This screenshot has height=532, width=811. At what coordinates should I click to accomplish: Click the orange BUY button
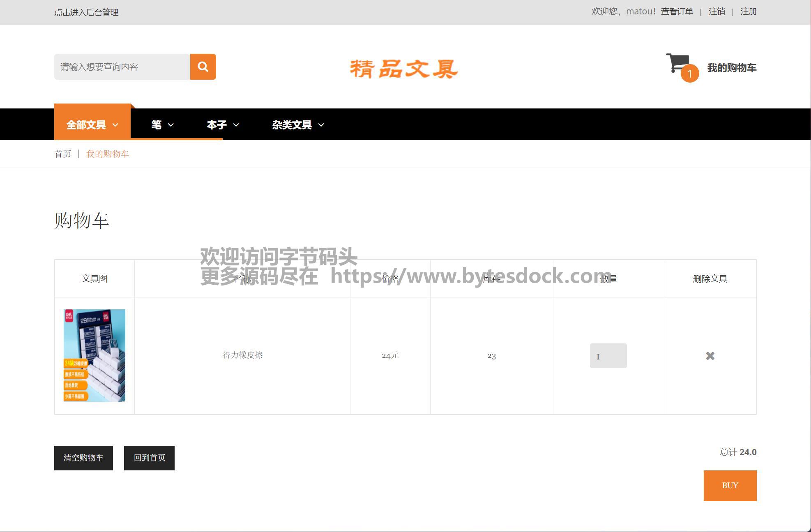[730, 485]
